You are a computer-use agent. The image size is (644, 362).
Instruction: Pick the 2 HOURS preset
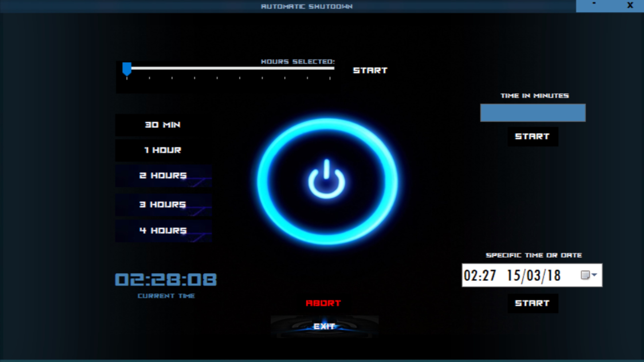[163, 176]
